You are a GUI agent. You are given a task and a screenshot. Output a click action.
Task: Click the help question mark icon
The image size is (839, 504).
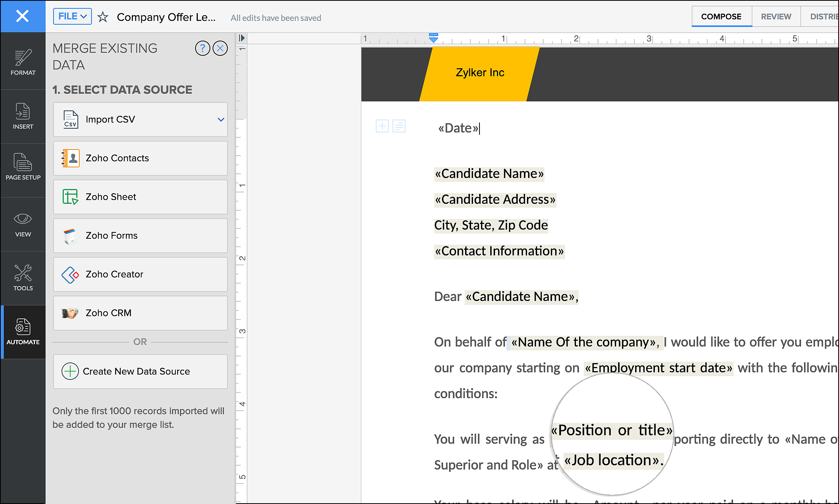coord(202,48)
